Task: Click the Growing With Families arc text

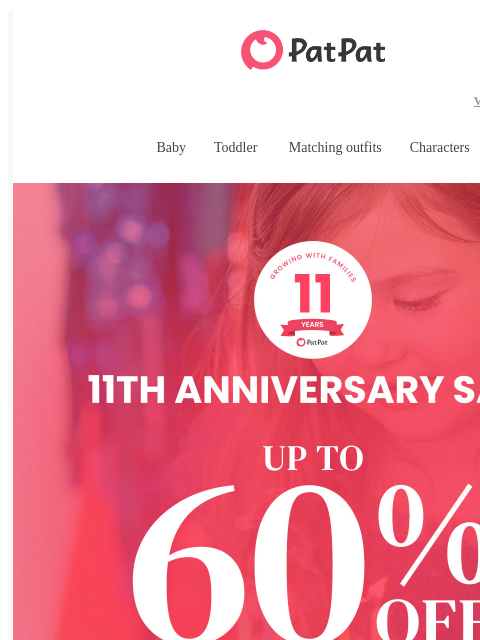Action: click(313, 265)
